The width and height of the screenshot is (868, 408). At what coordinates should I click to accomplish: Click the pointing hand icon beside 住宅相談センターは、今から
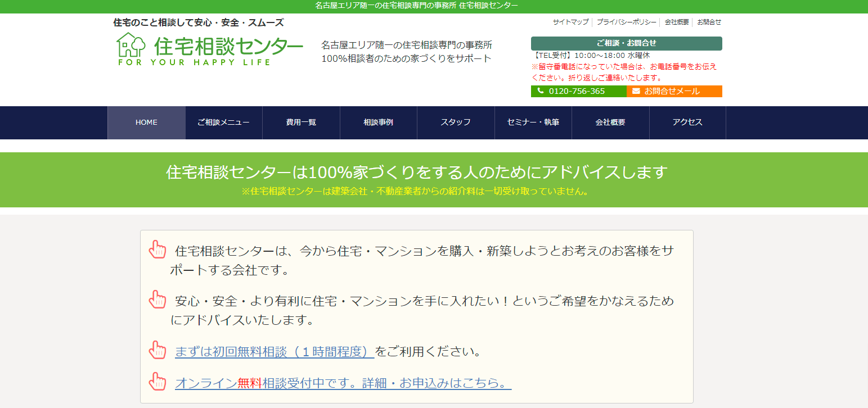[158, 250]
